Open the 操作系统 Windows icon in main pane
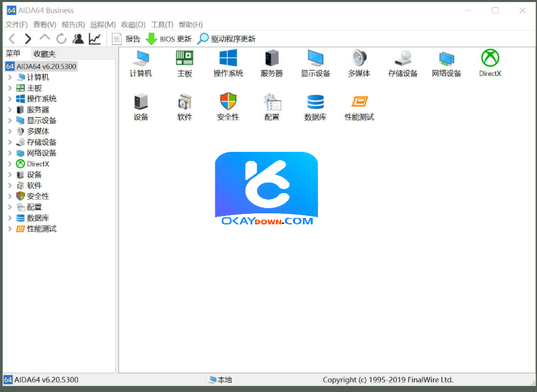 228,63
